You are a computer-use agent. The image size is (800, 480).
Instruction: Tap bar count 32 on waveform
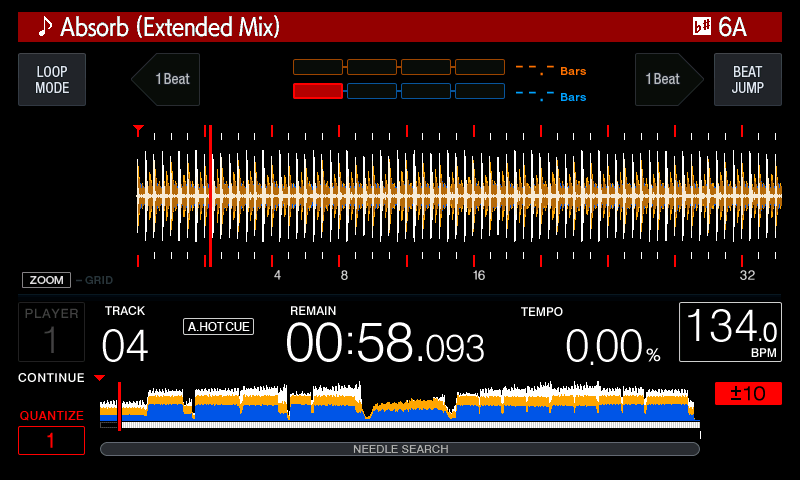pos(747,275)
